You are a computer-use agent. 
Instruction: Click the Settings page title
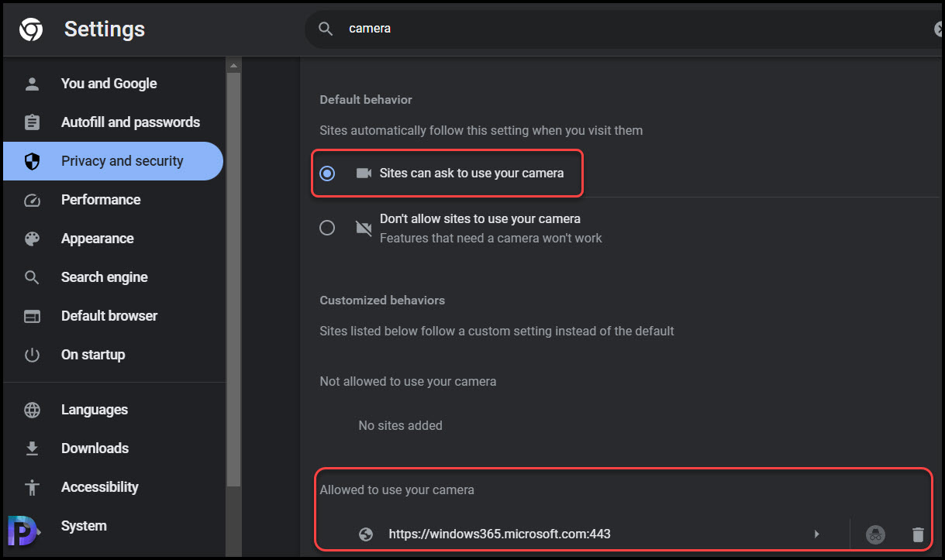105,29
